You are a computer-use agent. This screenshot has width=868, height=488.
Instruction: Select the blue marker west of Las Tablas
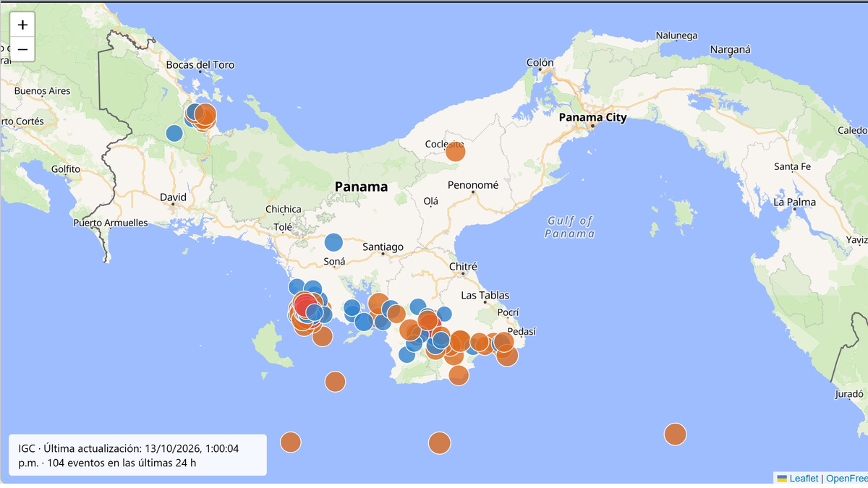pyautogui.click(x=444, y=314)
